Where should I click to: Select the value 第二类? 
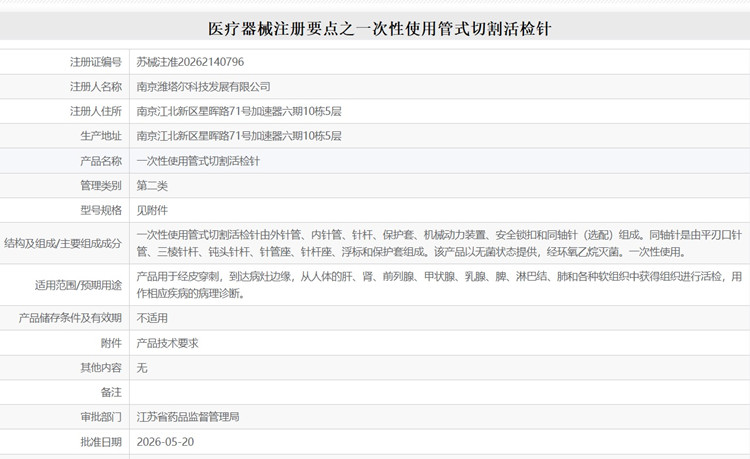[x=152, y=186]
